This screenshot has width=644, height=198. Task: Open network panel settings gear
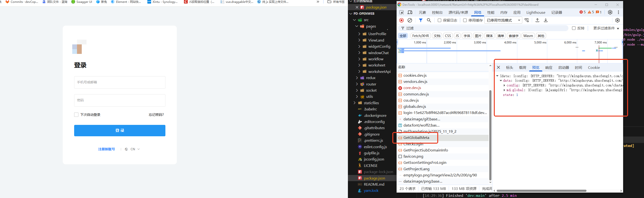pos(617,20)
